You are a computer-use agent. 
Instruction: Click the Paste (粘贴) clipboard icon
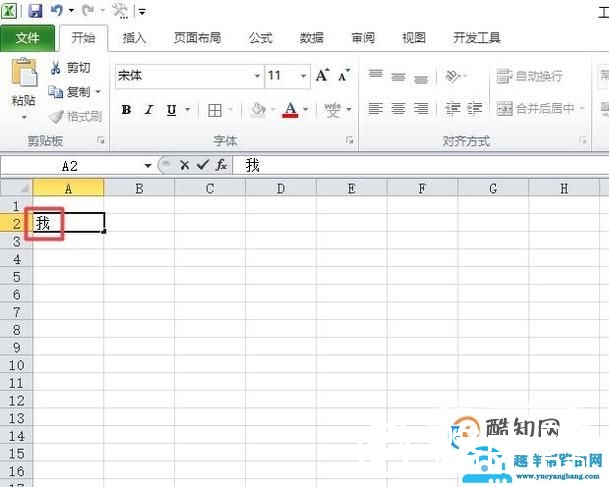(x=24, y=72)
